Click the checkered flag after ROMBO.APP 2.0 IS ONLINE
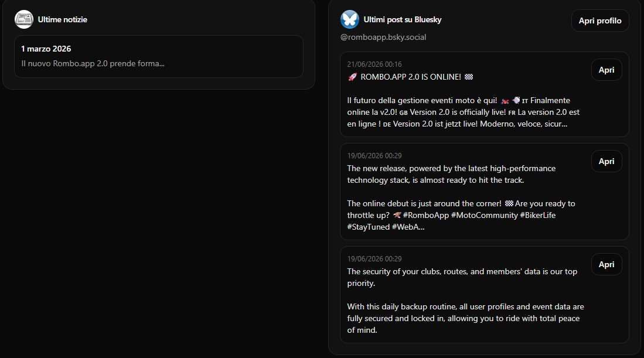 tap(469, 77)
